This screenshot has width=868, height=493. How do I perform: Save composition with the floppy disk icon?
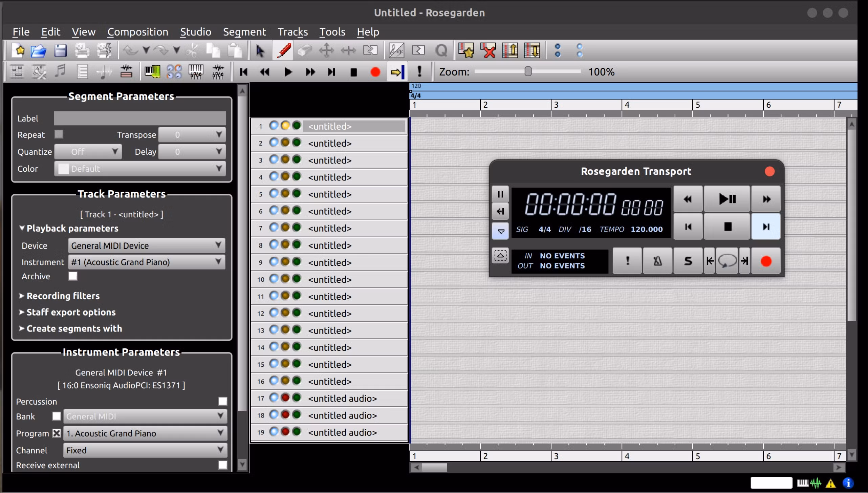pyautogui.click(x=60, y=51)
